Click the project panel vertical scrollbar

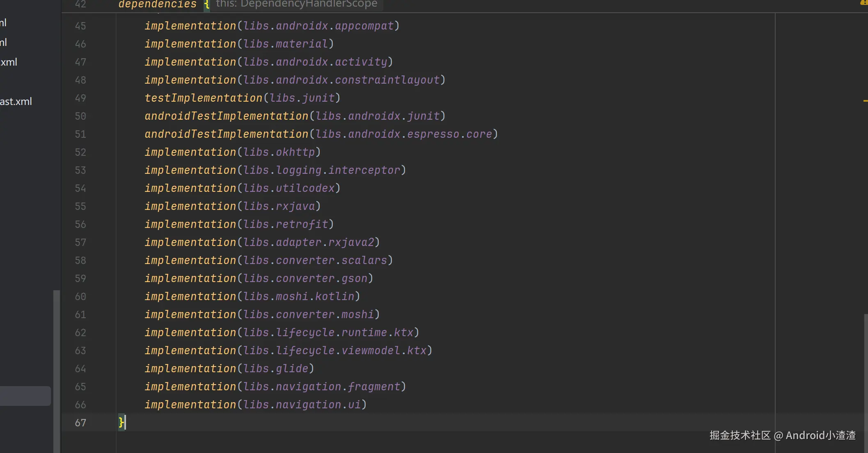56,369
